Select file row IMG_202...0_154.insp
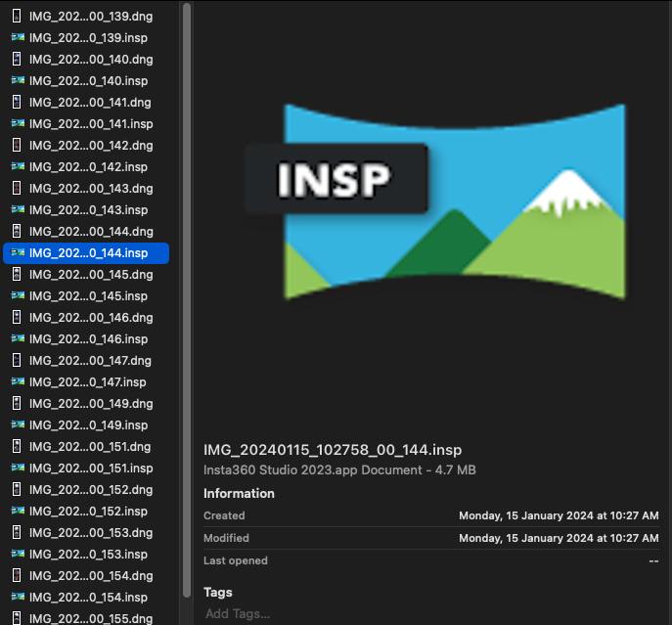Screen dimensions: 672x625 [86, 598]
